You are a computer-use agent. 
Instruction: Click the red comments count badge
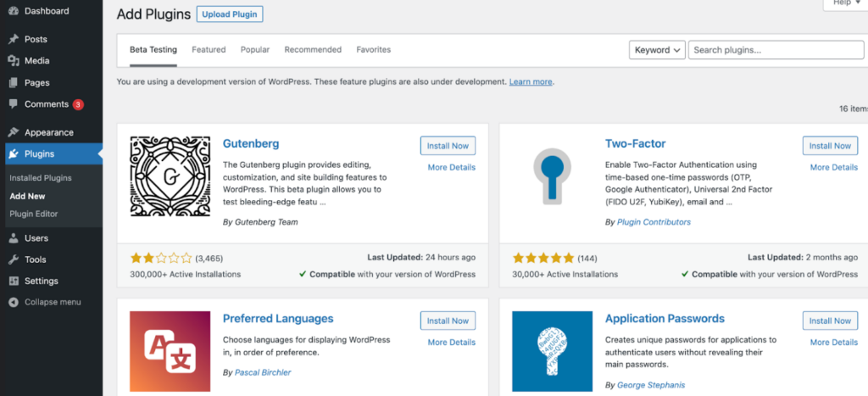coord(78,104)
